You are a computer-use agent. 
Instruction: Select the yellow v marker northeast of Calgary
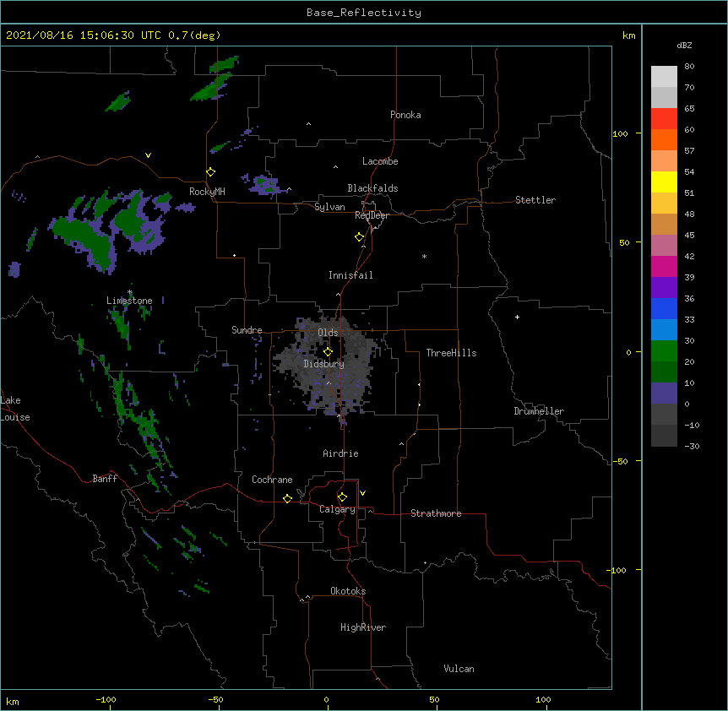coord(362,493)
